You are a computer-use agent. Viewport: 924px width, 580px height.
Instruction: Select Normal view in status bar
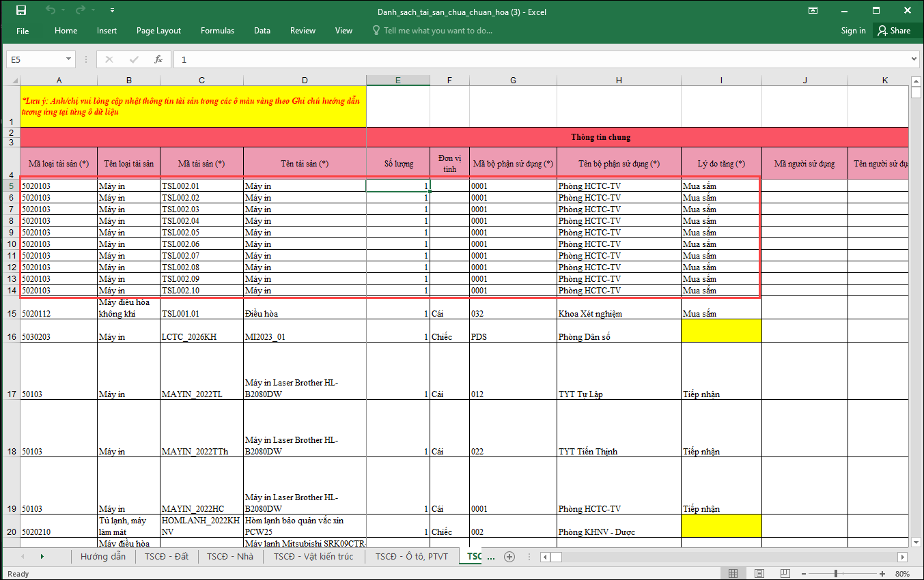coord(733,573)
